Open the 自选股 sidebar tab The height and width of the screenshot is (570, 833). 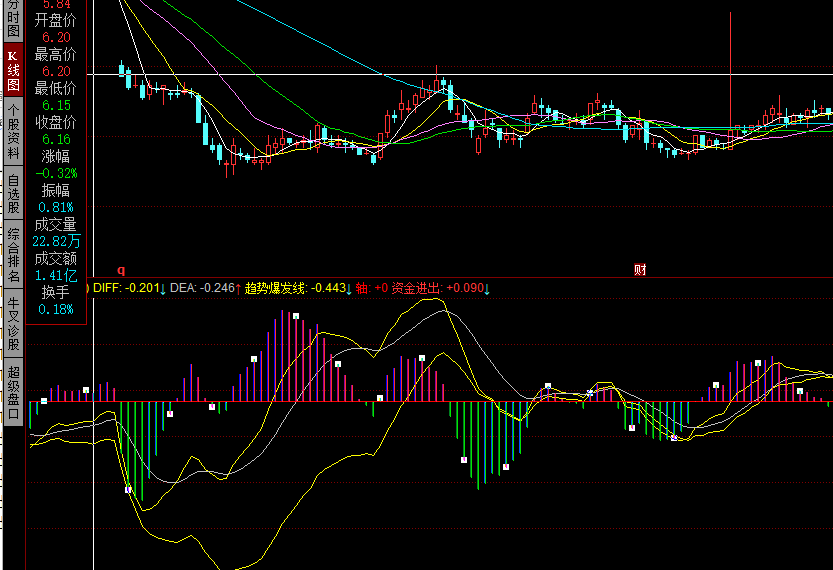(x=13, y=193)
